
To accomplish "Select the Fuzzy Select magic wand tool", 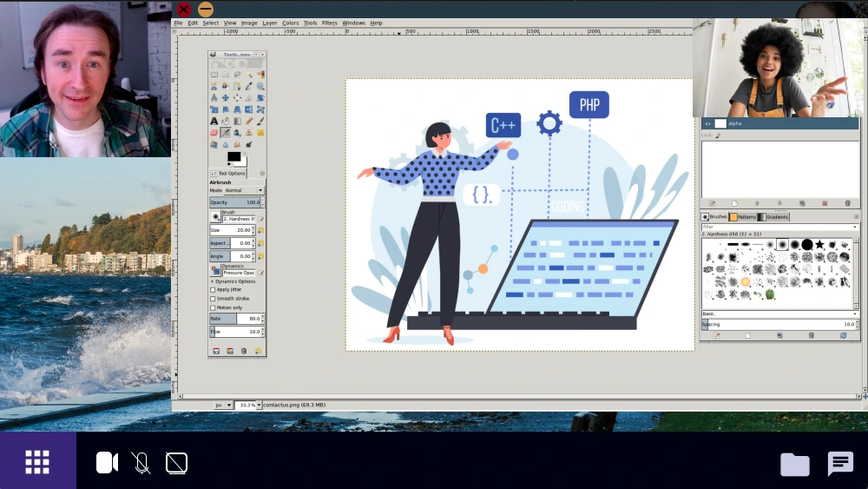I will coord(248,75).
